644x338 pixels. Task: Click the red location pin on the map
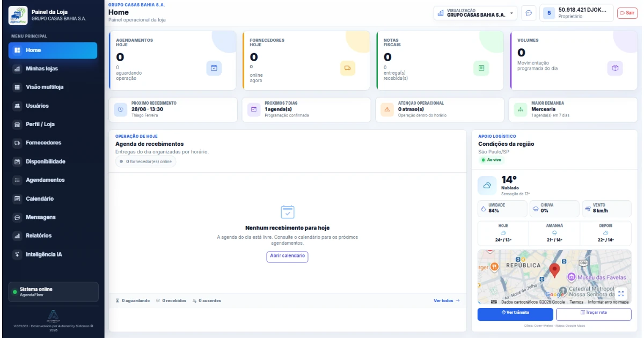554,270
